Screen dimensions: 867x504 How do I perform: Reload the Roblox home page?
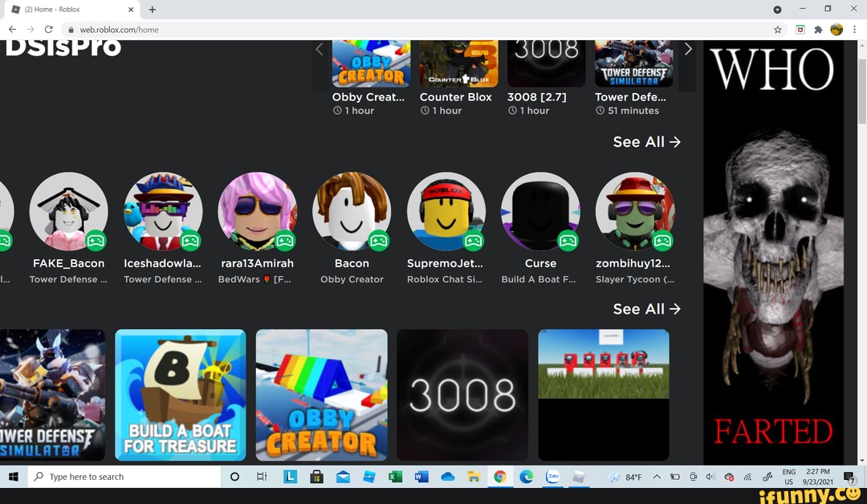48,30
